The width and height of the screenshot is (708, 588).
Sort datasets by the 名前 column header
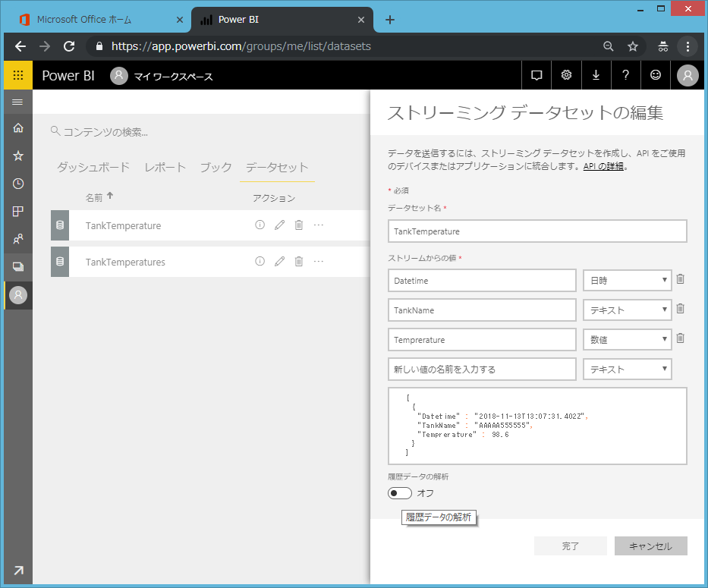tap(94, 198)
